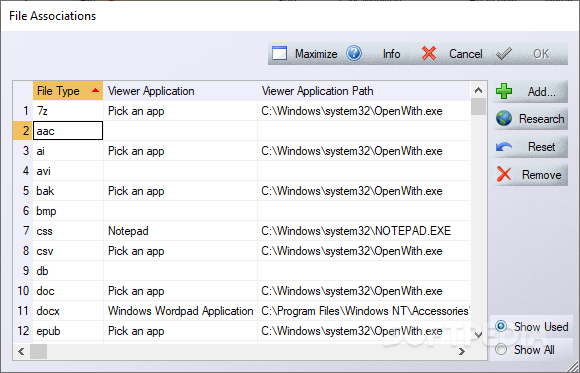
Task: Click the Maximize button label
Action: [x=316, y=54]
